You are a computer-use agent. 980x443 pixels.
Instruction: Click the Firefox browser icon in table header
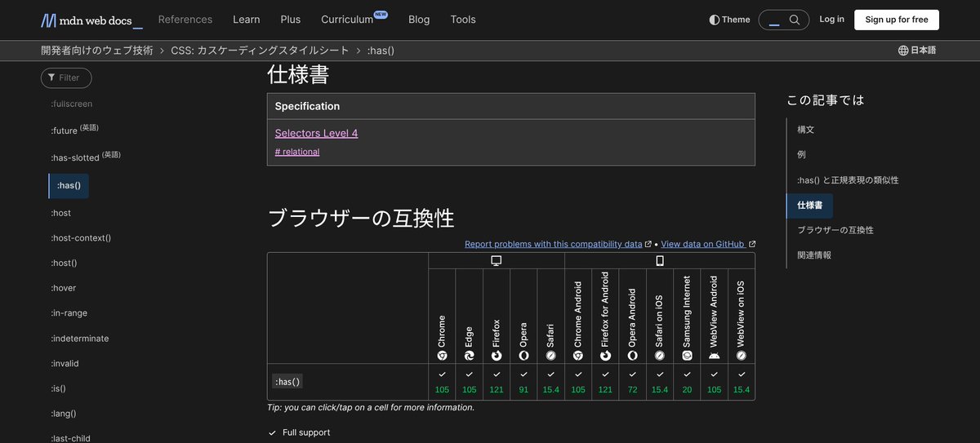click(x=497, y=355)
